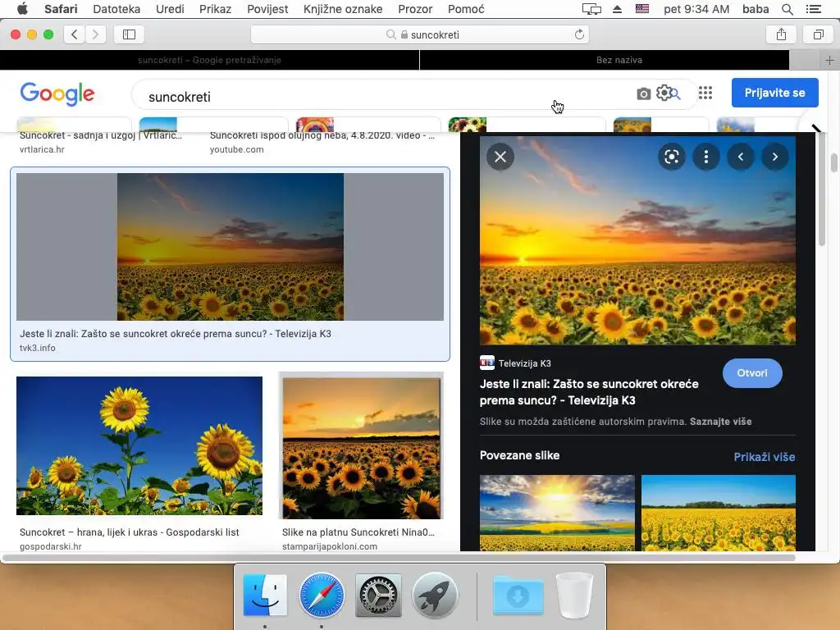
Task: Click vrtlarica.hr result source
Action: (42, 149)
